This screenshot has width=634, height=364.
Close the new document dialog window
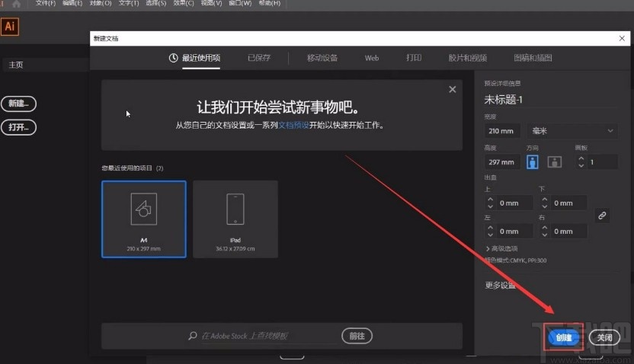click(x=622, y=38)
